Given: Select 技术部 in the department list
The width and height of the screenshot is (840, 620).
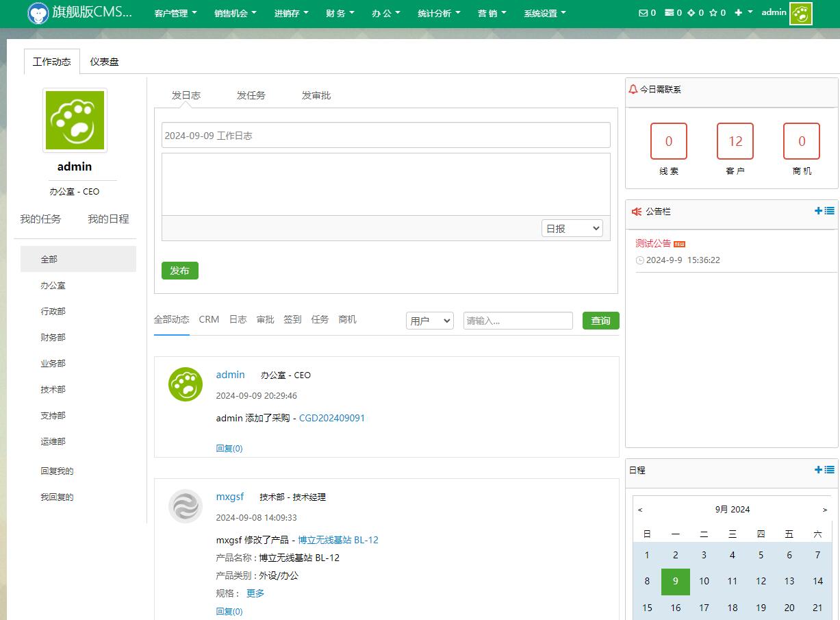Looking at the screenshot, I should point(53,390).
